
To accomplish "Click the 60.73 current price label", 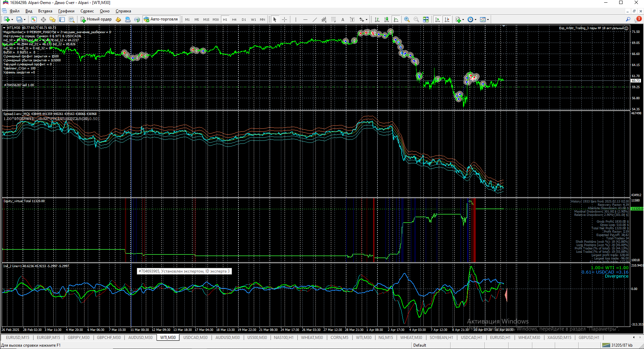I will coord(636,81).
